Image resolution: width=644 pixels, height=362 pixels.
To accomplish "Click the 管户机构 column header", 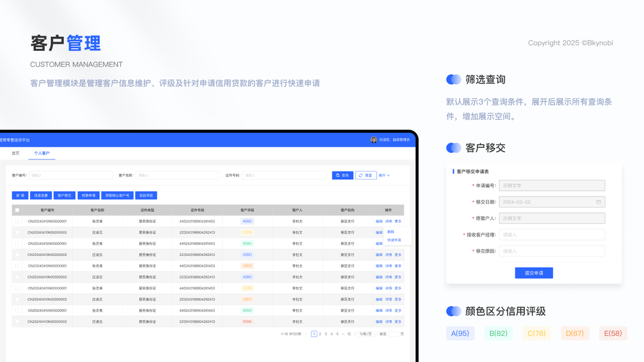I will (348, 210).
